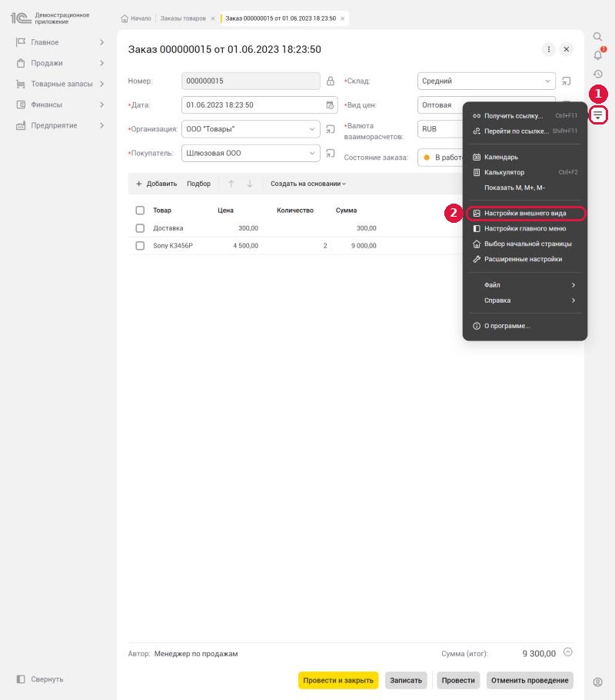Click Добавить to add a row
Screen dimensions: 615x700
tap(156, 184)
